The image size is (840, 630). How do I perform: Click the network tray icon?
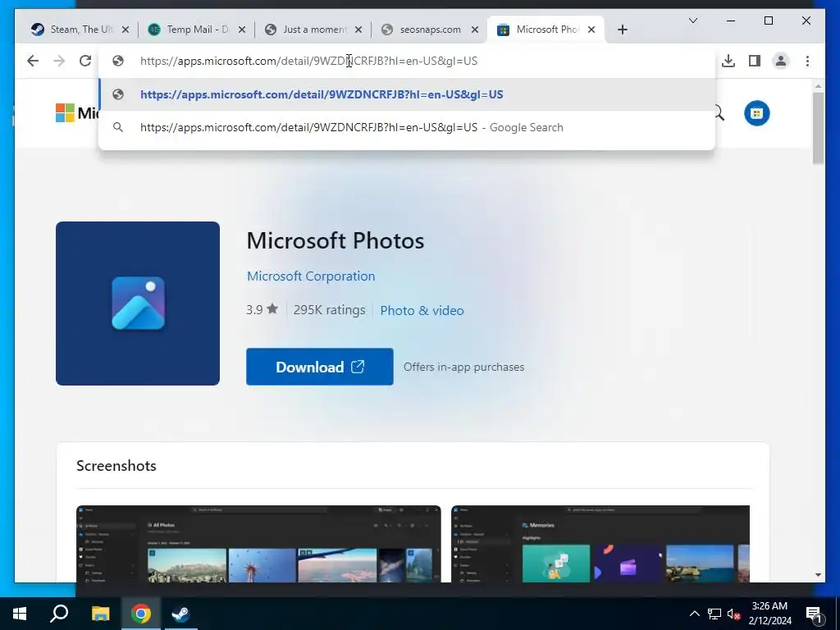pyautogui.click(x=714, y=614)
